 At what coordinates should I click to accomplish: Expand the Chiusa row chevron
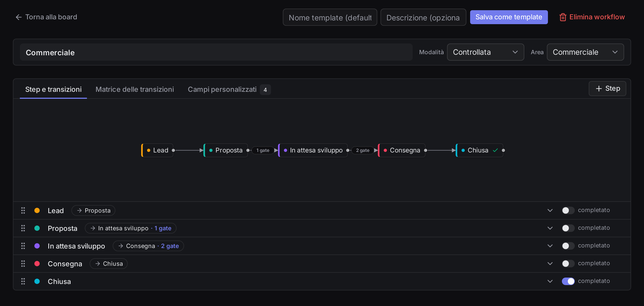pos(550,281)
